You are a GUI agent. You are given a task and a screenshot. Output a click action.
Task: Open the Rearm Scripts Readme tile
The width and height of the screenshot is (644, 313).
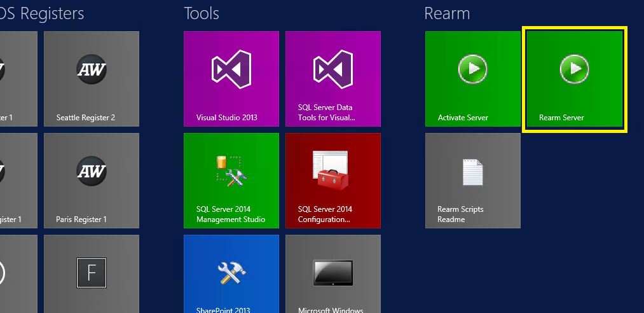473,181
